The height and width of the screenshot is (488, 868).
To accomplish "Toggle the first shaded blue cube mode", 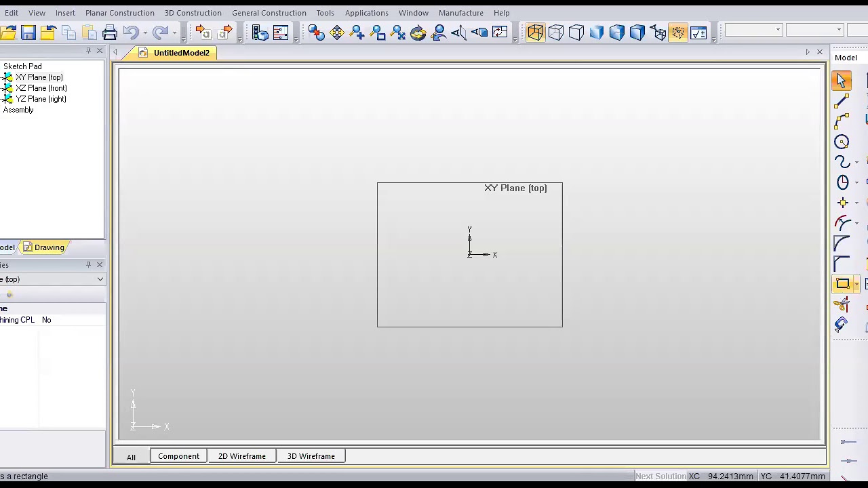I will coord(597,33).
